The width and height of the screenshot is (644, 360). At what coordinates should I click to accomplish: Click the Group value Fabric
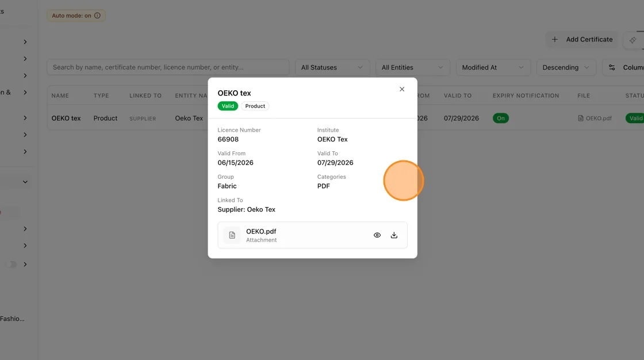227,186
